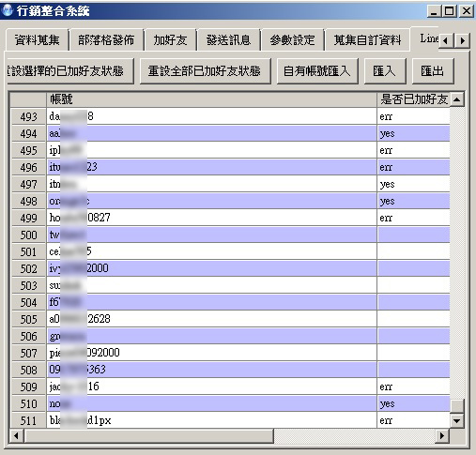Select row header 497
The width and height of the screenshot is (476, 455).
point(28,184)
